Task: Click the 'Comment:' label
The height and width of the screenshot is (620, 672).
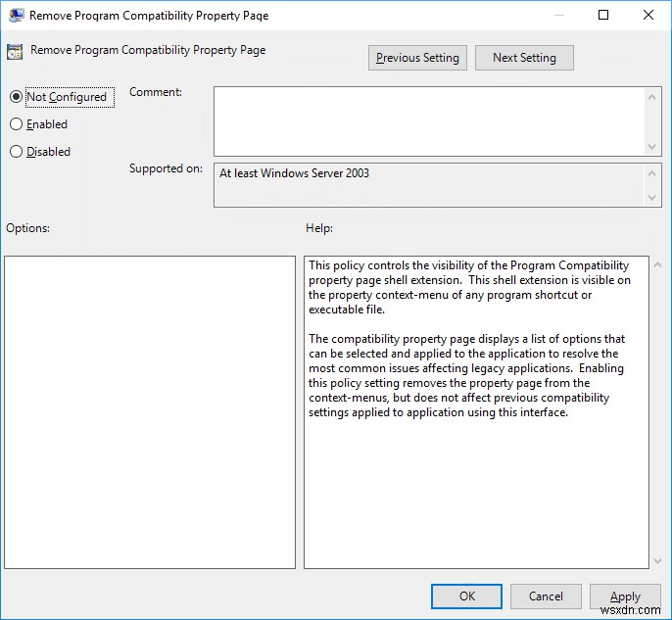Action: point(156,92)
